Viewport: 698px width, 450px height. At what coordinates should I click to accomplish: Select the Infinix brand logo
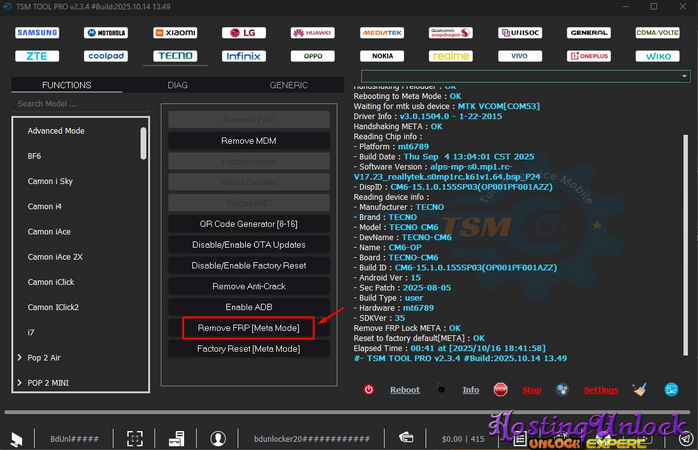[242, 57]
